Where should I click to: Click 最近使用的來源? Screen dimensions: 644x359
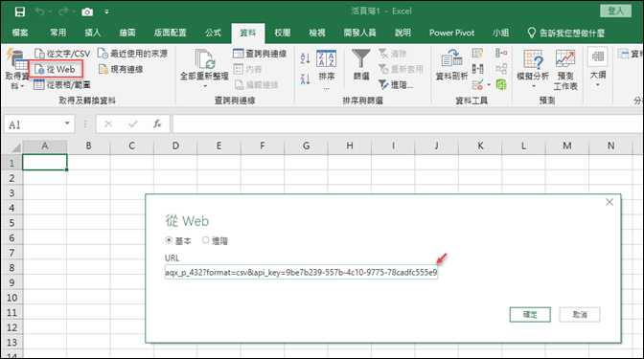point(132,54)
